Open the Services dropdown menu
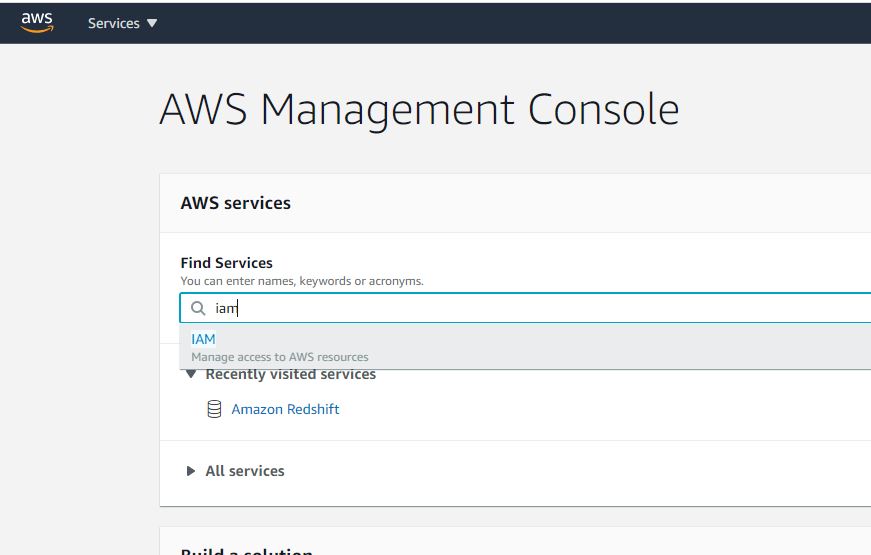 point(122,23)
